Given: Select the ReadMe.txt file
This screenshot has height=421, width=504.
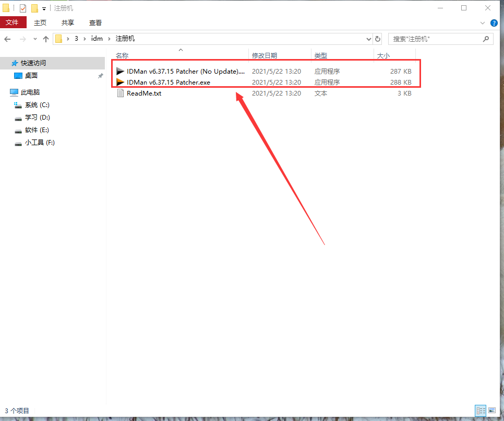Looking at the screenshot, I should point(144,93).
